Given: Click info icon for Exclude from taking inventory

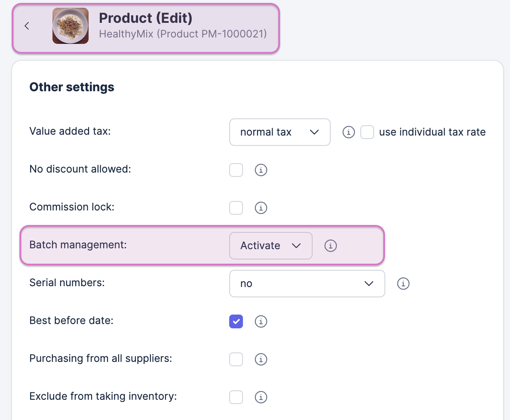Looking at the screenshot, I should click(261, 397).
